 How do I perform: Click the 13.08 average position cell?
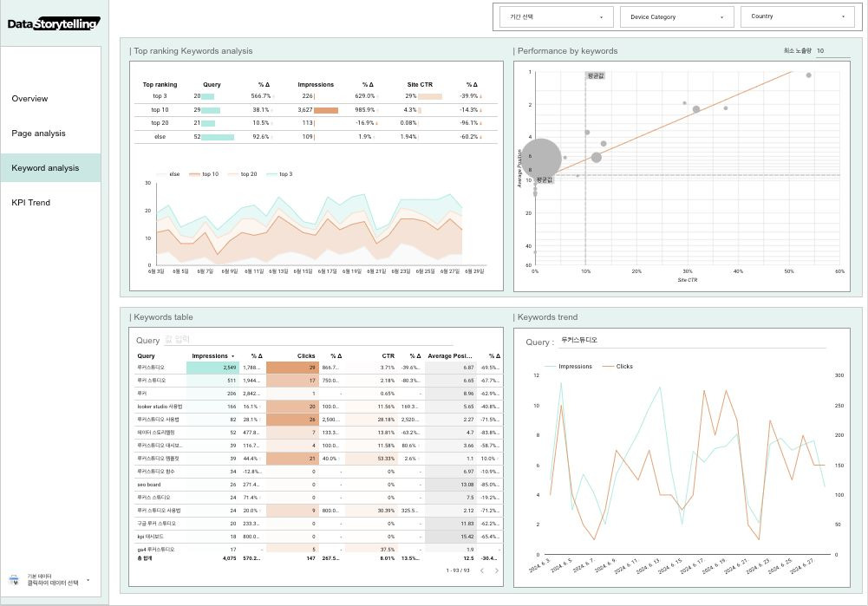click(x=451, y=485)
